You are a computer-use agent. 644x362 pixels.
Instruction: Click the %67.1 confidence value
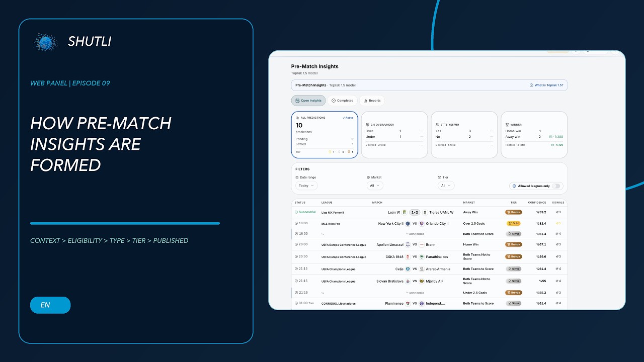click(x=541, y=245)
